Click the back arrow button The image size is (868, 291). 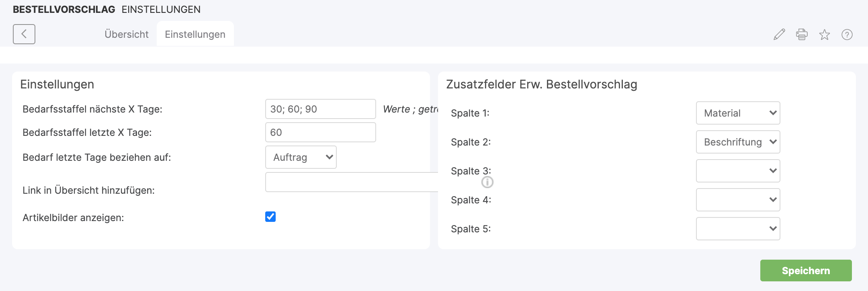(x=24, y=34)
